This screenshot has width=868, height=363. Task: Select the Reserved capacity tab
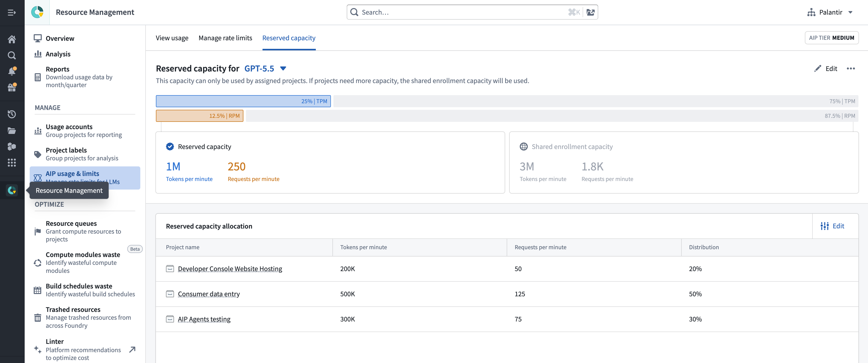click(x=289, y=38)
